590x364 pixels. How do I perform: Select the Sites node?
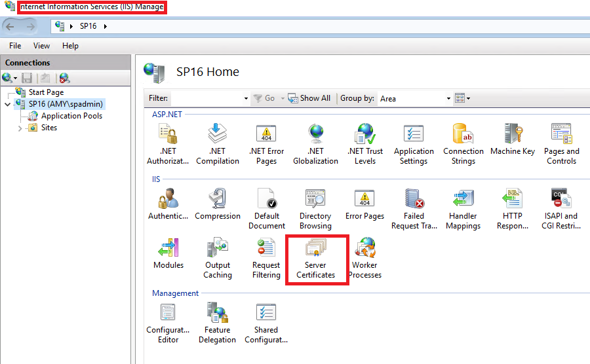point(49,128)
